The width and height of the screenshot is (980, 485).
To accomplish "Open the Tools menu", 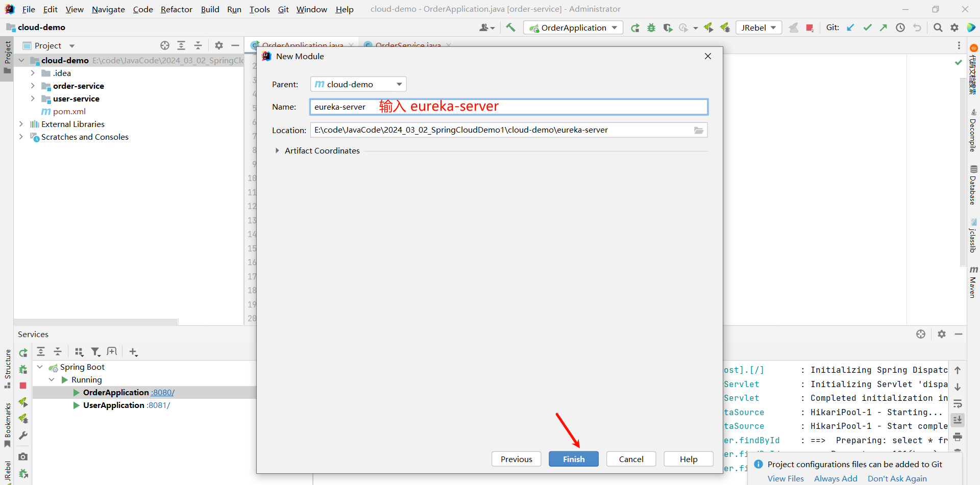I will (259, 9).
